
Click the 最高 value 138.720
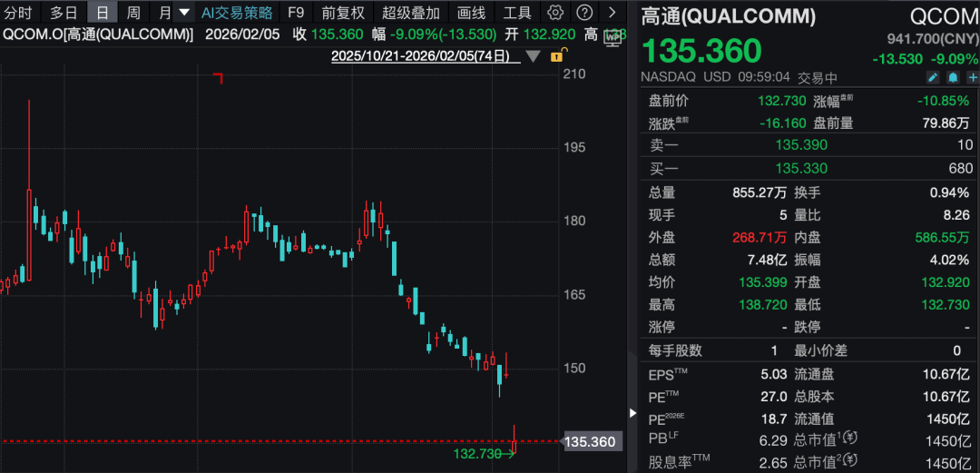coord(762,305)
